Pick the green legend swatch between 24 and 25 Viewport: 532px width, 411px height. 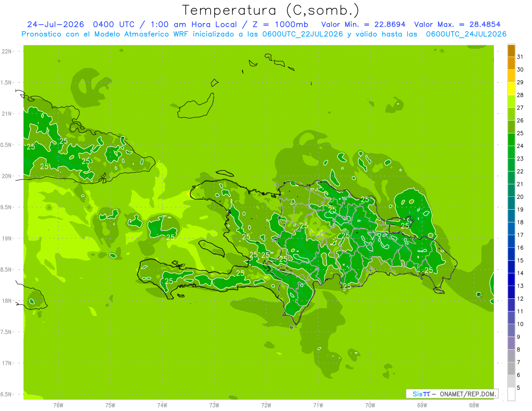[511, 140]
